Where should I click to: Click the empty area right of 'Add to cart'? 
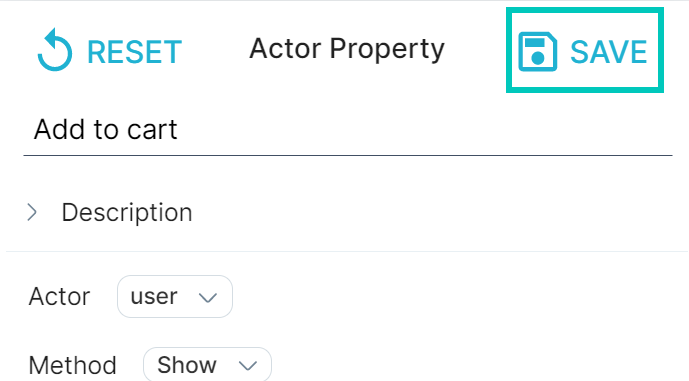tap(422, 130)
